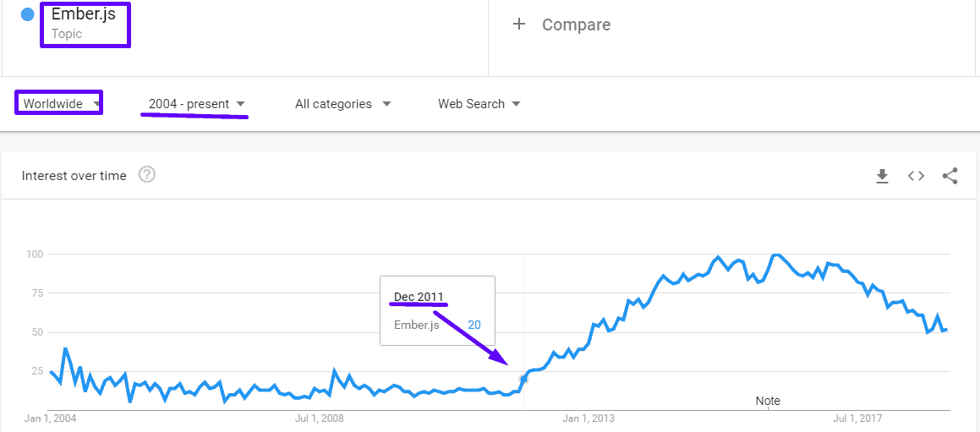Click the Dec 2011 tooltip box
This screenshot has width=980, height=432.
tap(437, 310)
